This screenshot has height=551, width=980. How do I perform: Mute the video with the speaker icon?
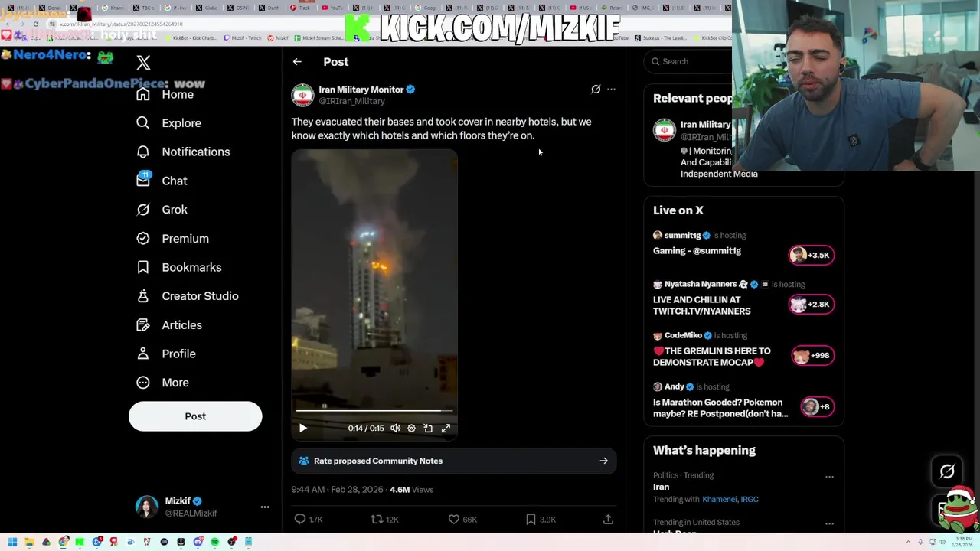click(395, 429)
